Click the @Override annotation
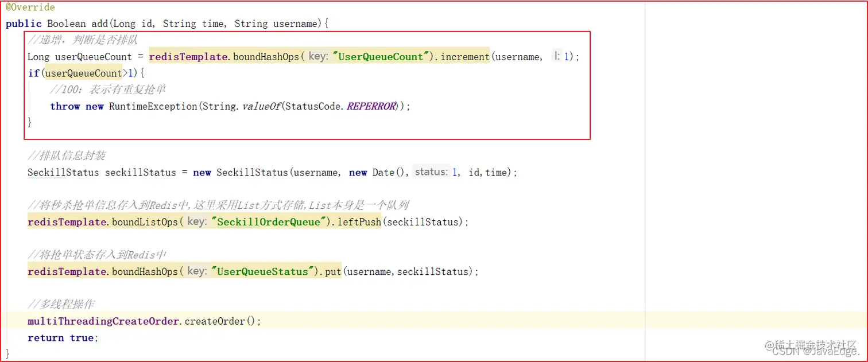The image size is (868, 362). [30, 7]
